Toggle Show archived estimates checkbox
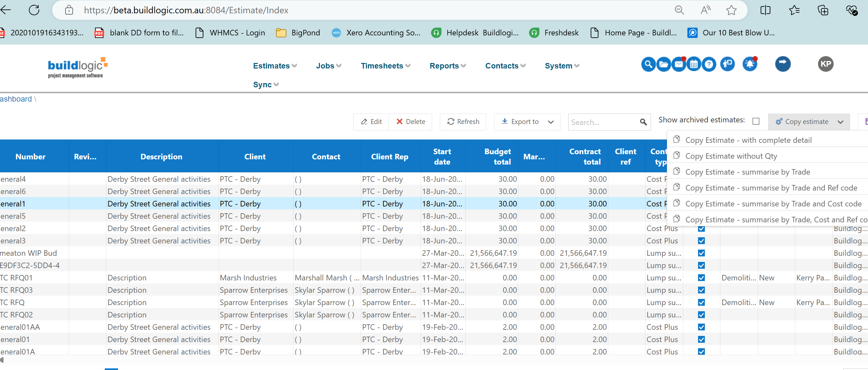This screenshot has height=370, width=868. 756,121
